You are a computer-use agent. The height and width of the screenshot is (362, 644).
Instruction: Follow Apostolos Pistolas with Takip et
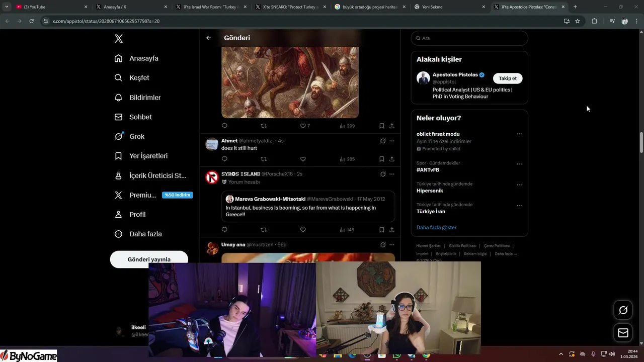[508, 78]
